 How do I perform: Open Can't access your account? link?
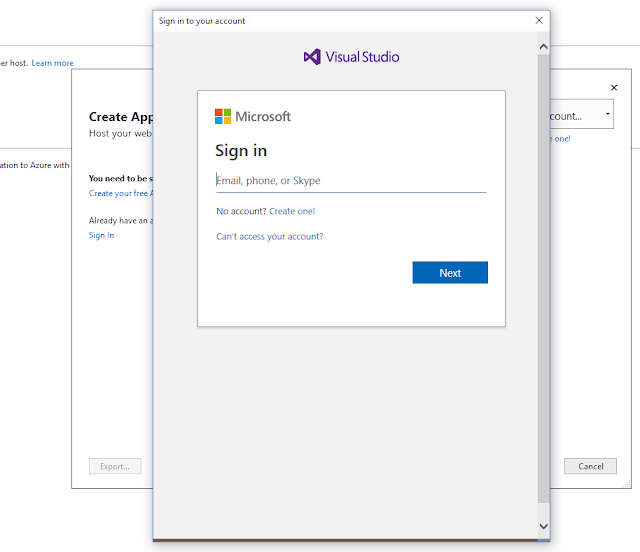[269, 236]
